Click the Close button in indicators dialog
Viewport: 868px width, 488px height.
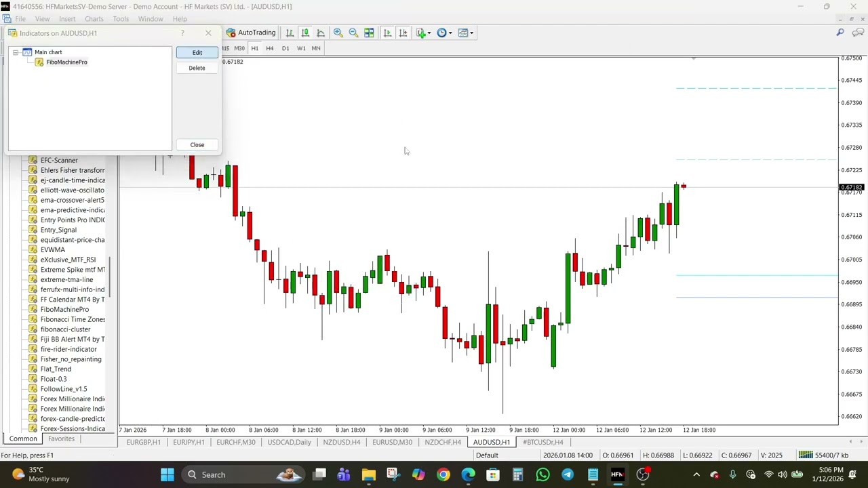tap(197, 144)
